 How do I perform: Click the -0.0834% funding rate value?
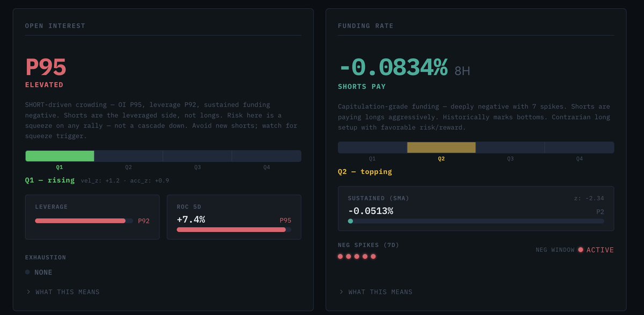393,68
